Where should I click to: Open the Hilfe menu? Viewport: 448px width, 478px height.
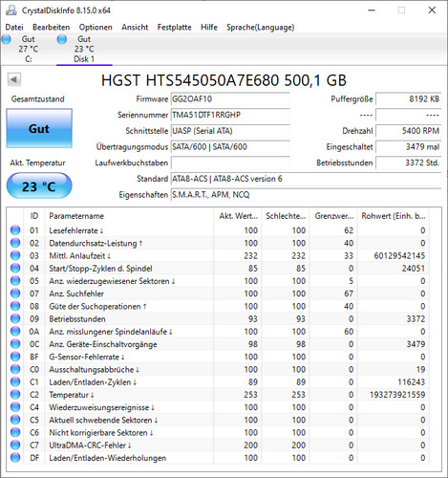pos(209,27)
